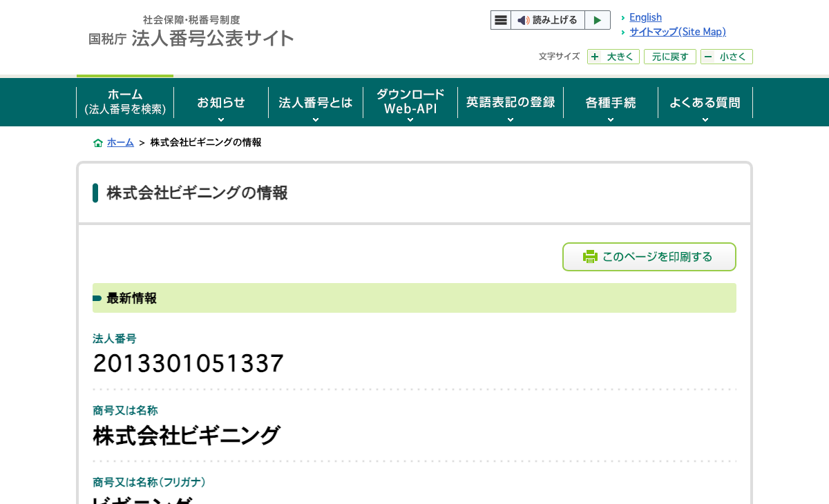Image resolution: width=829 pixels, height=504 pixels.
Task: Reset text size with 元に戻す
Action: (670, 57)
